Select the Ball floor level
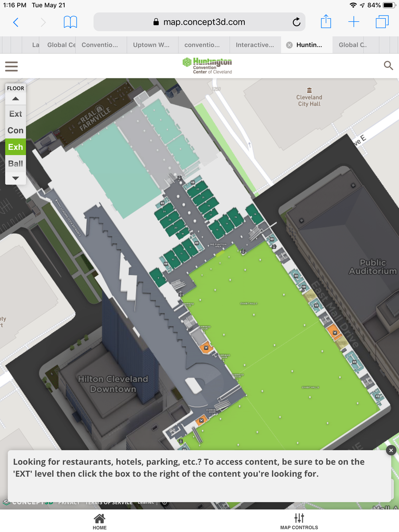 [x=16, y=164]
